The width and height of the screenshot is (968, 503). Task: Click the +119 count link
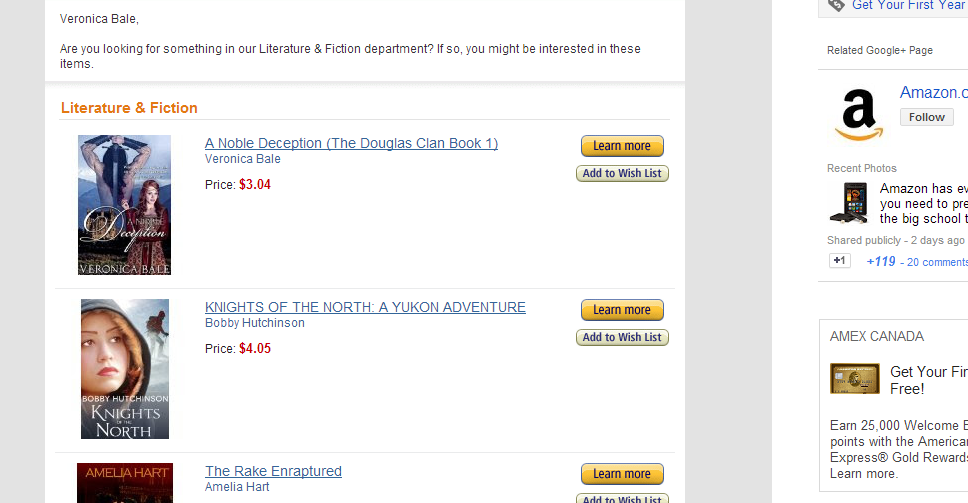pyautogui.click(x=881, y=261)
